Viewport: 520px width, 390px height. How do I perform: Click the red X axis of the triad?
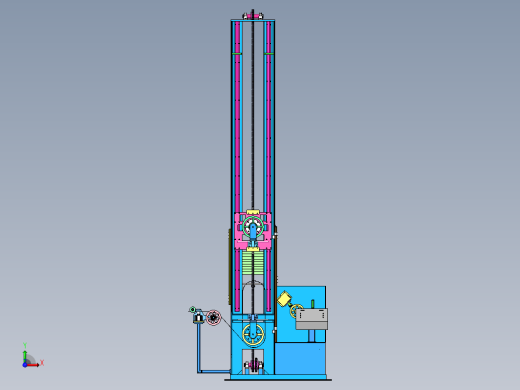pos(33,365)
